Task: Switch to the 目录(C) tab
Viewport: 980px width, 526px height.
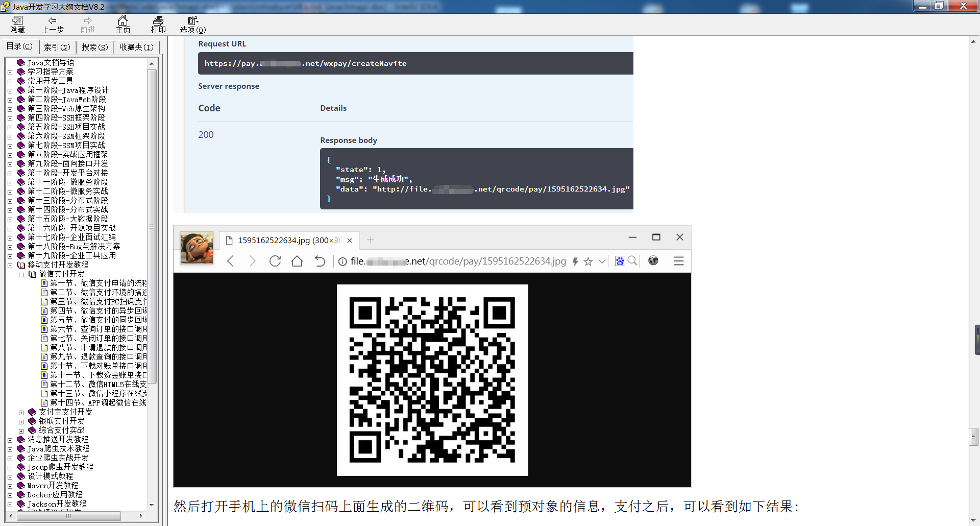Action: pyautogui.click(x=19, y=46)
